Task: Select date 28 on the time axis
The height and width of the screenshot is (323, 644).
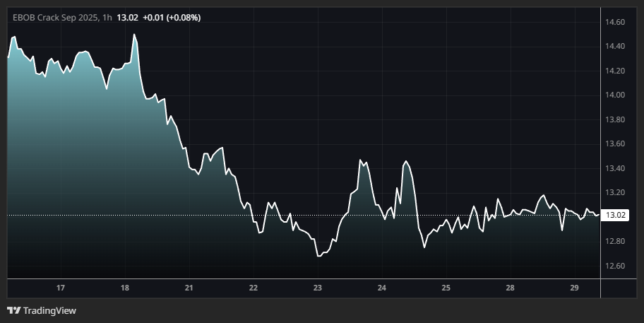Action: click(511, 288)
